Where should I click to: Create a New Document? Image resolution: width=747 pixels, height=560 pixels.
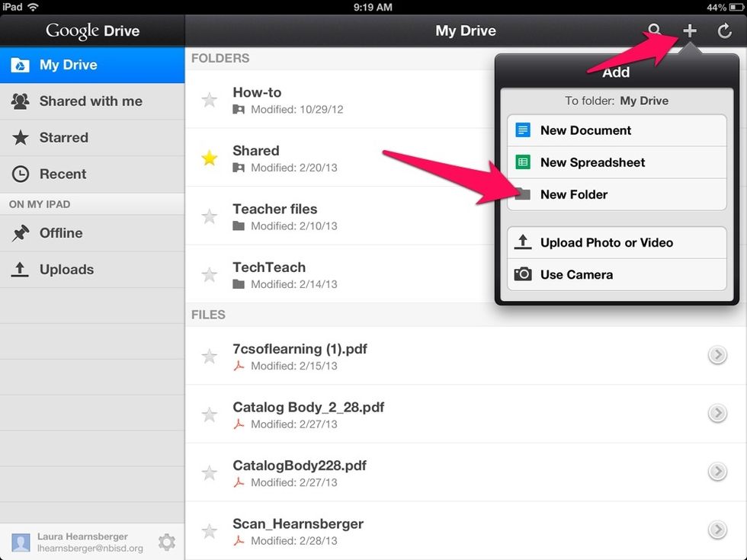coord(617,130)
